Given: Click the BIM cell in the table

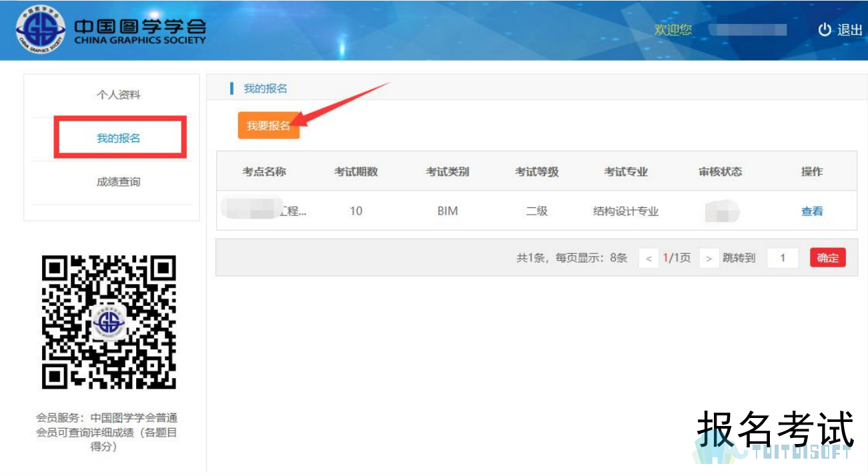Looking at the screenshot, I should 448,211.
